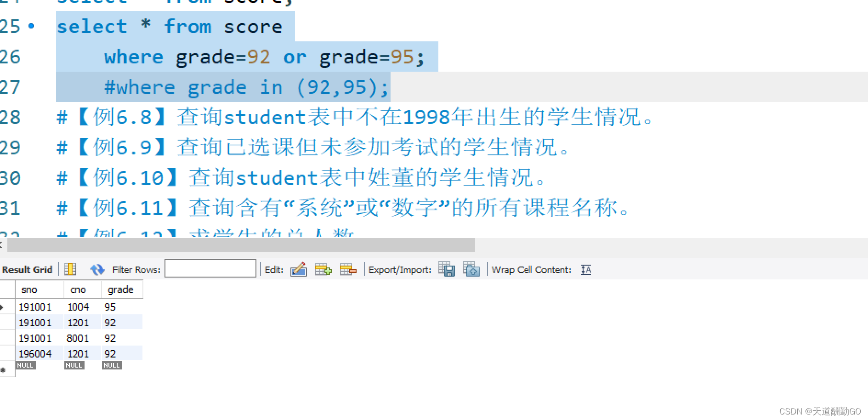Click the Result Grid label

[x=27, y=270]
